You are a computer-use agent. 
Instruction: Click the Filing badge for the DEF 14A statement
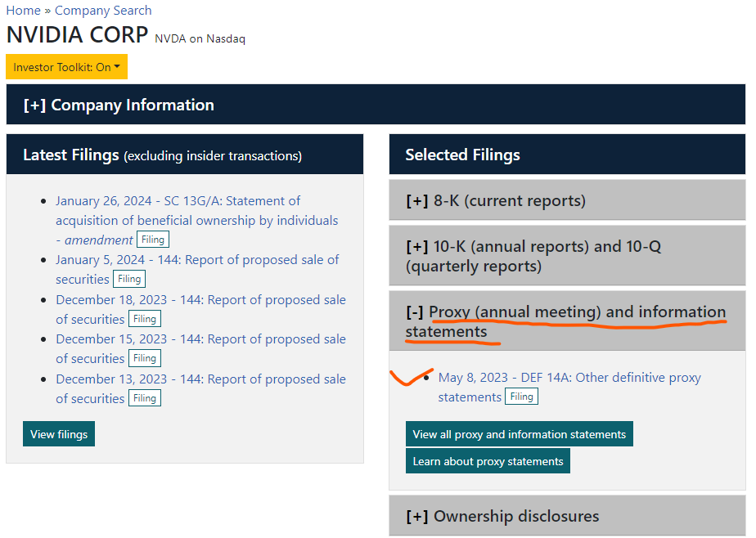click(x=522, y=397)
